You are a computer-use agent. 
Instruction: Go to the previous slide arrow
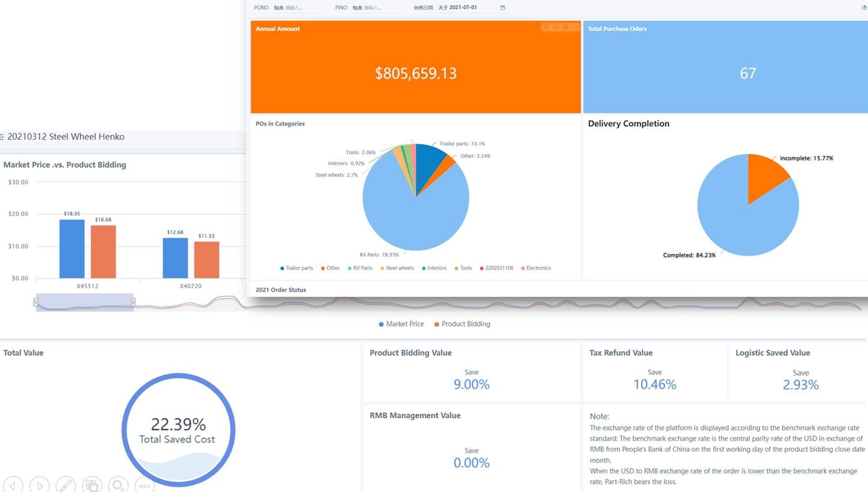(x=13, y=485)
